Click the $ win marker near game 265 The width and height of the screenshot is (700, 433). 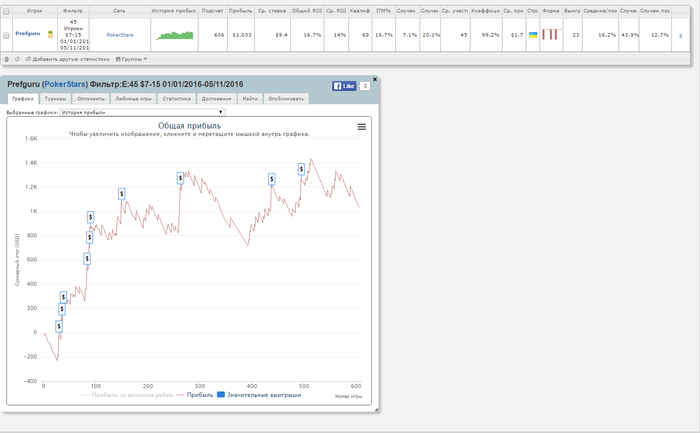click(180, 178)
